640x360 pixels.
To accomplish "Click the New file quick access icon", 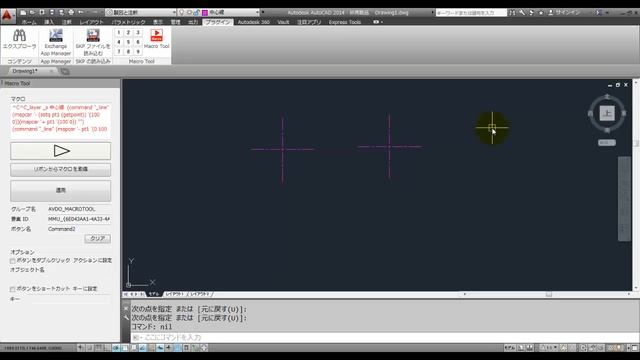I will (23, 13).
